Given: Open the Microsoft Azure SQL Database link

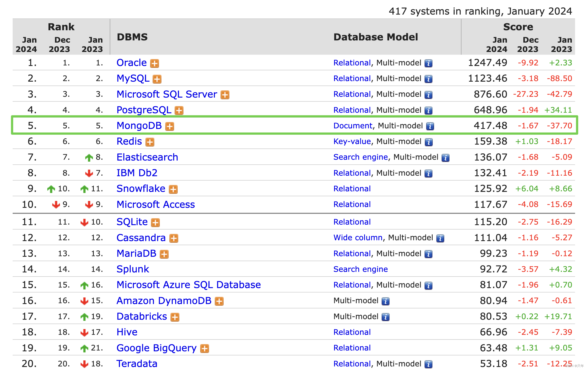Looking at the screenshot, I should 189,285.
